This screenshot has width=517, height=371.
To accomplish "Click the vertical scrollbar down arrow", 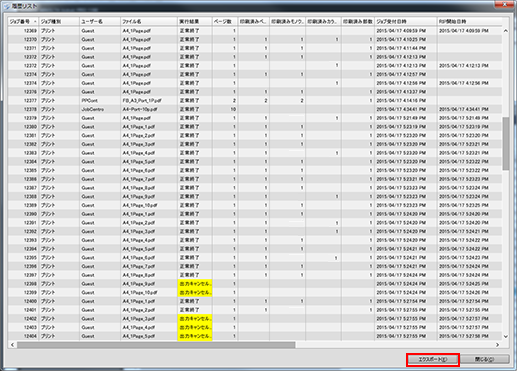I will tap(506, 336).
